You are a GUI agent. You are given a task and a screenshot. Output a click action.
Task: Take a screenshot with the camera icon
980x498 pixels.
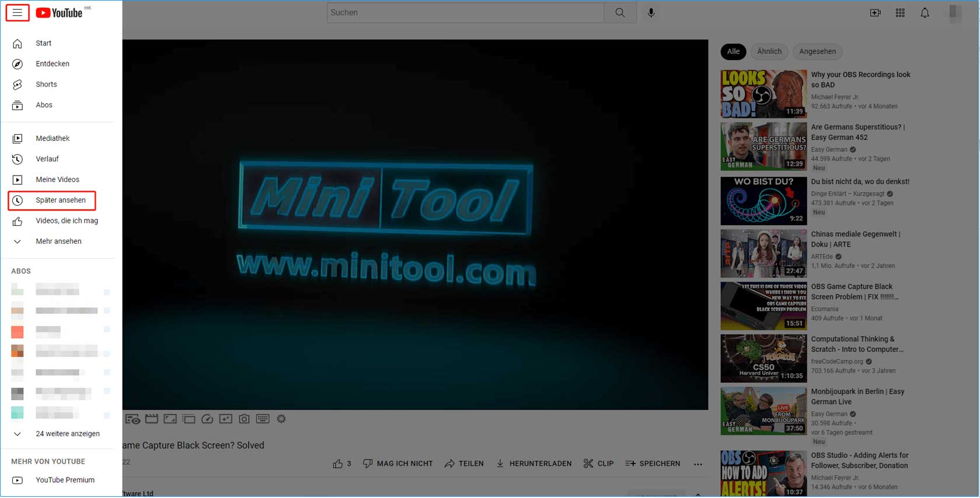pyautogui.click(x=244, y=419)
